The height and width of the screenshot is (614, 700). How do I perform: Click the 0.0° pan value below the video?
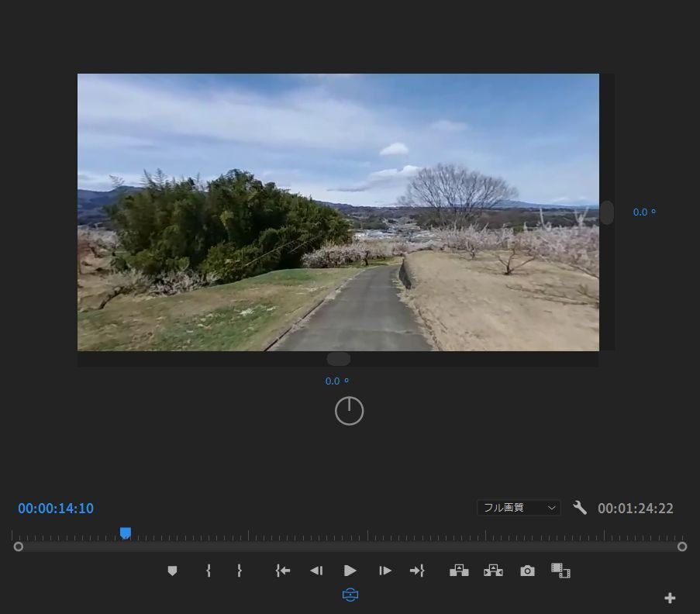pyautogui.click(x=337, y=381)
